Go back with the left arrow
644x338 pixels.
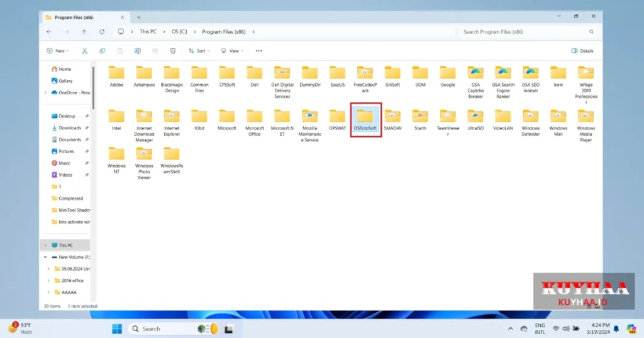click(49, 31)
